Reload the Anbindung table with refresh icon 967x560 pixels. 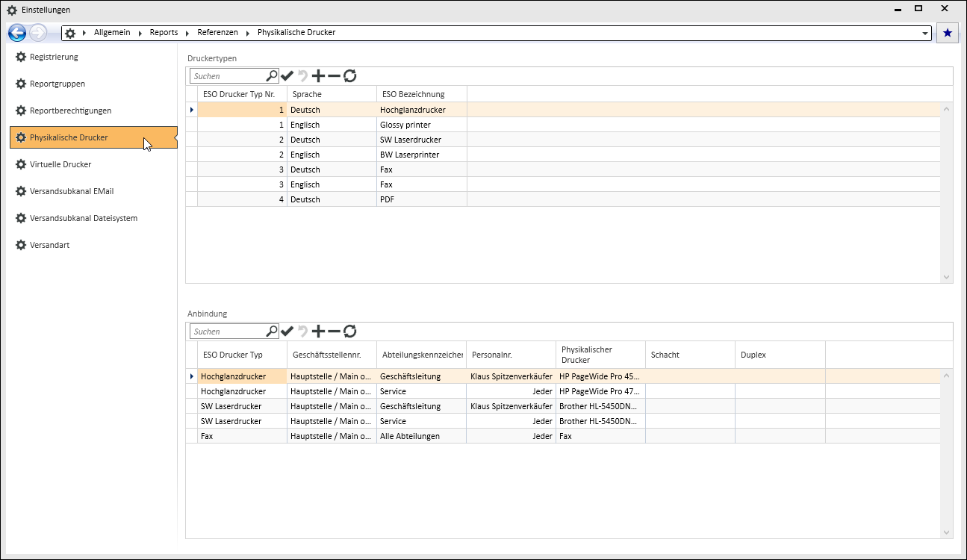(x=349, y=331)
